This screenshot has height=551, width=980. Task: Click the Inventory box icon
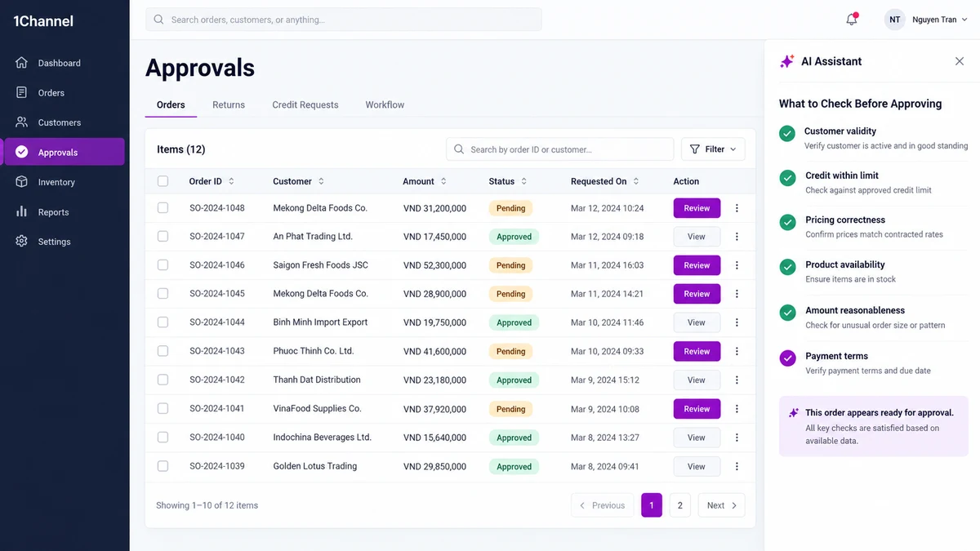(x=22, y=182)
